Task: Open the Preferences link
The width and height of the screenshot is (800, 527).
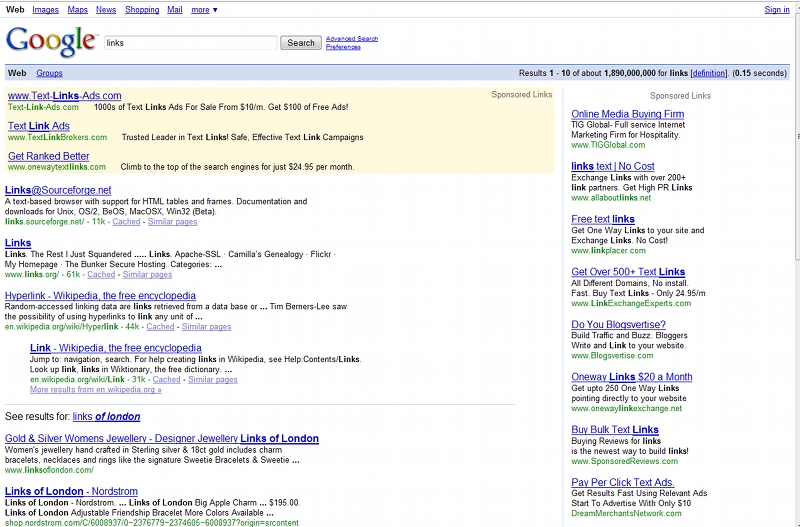Action: click(x=343, y=47)
